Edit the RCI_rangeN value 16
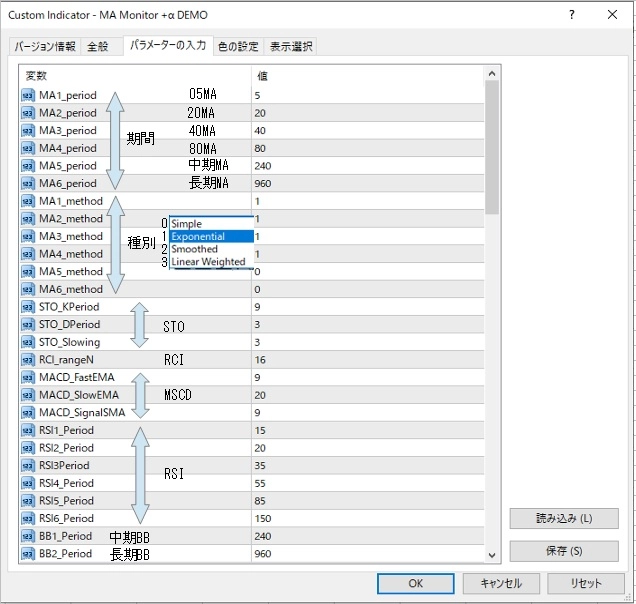This screenshot has height=604, width=636. click(367, 360)
